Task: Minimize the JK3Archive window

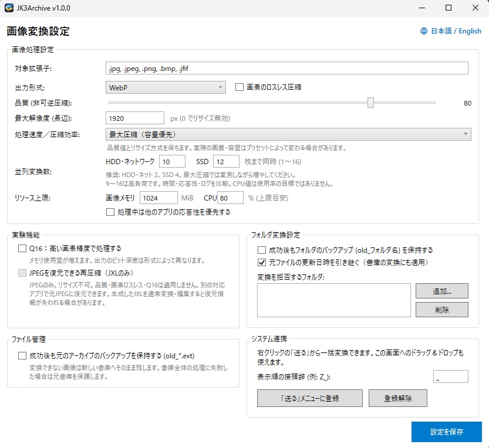Action: coord(422,8)
